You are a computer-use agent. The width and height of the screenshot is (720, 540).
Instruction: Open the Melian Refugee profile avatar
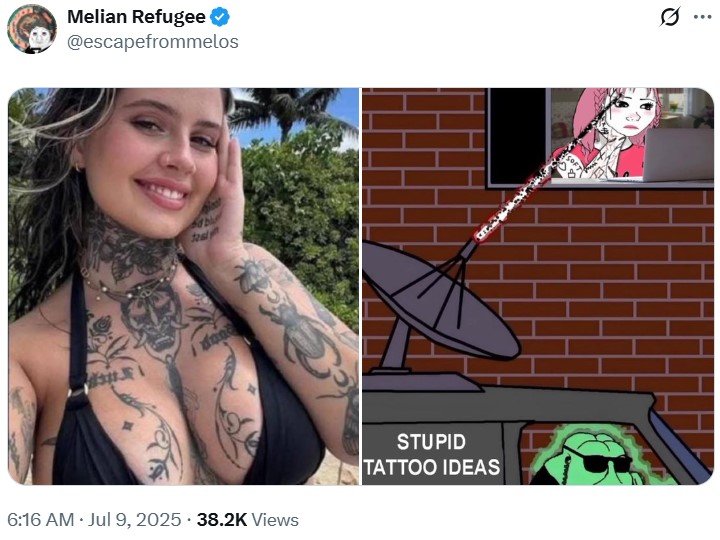[32, 29]
